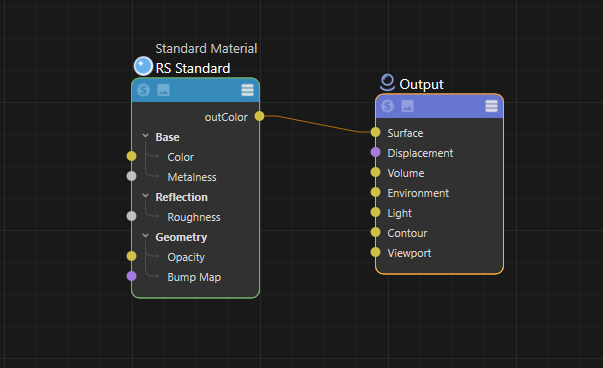The height and width of the screenshot is (368, 603).
Task: Click the image preview icon on RS Standard node
Action: [x=163, y=90]
